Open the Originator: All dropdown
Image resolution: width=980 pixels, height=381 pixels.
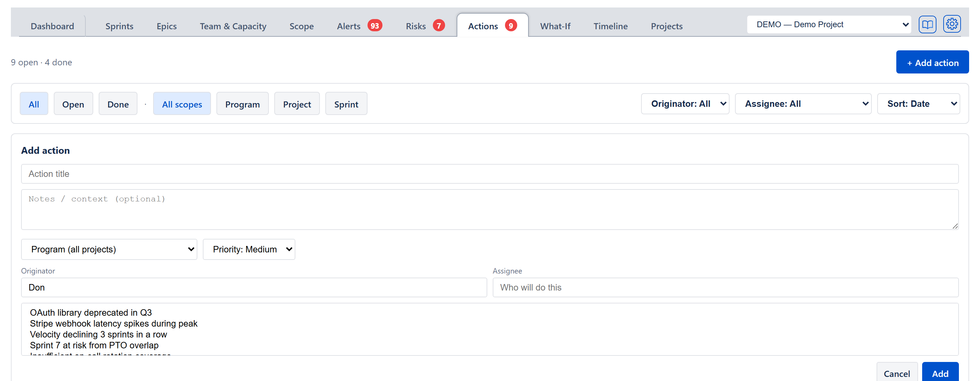pyautogui.click(x=685, y=104)
